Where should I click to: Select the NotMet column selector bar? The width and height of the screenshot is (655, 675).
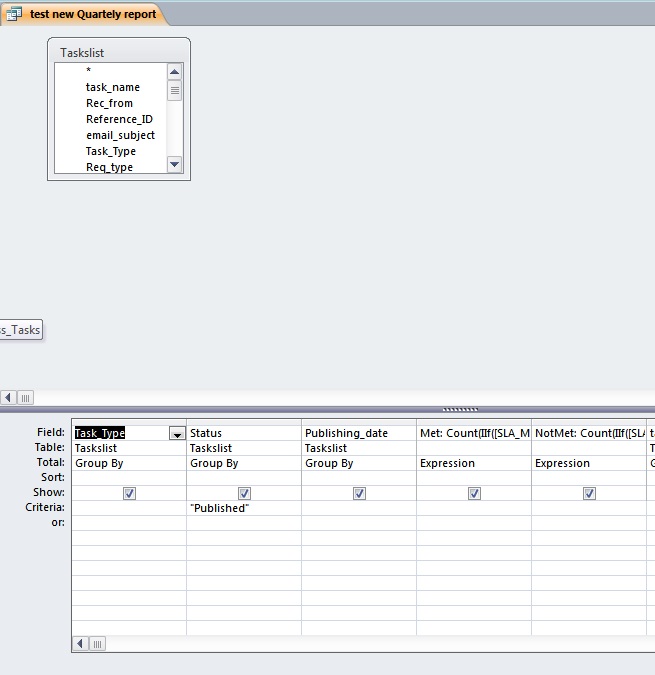point(589,422)
